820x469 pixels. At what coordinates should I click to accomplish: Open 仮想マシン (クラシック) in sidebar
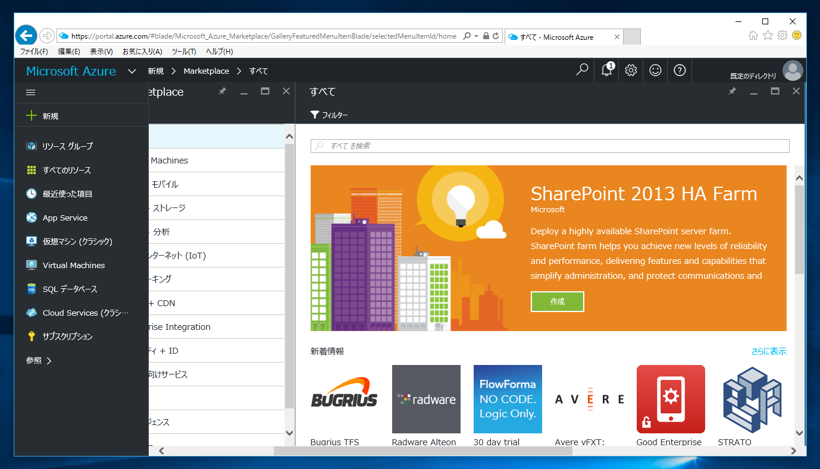70,242
